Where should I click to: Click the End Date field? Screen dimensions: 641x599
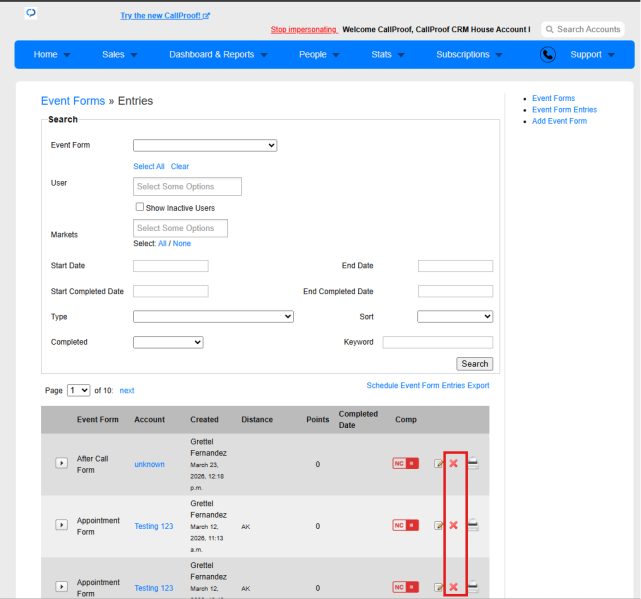[455, 266]
